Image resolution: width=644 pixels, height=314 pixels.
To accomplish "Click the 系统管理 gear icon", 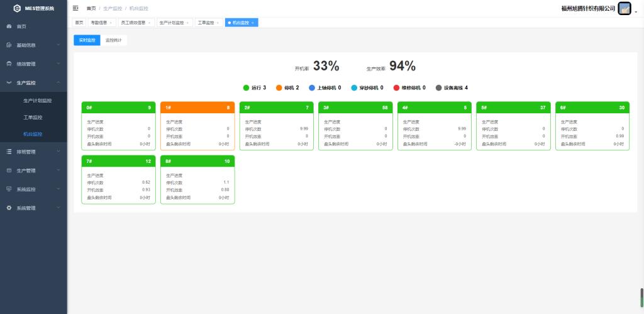I will click(9, 208).
